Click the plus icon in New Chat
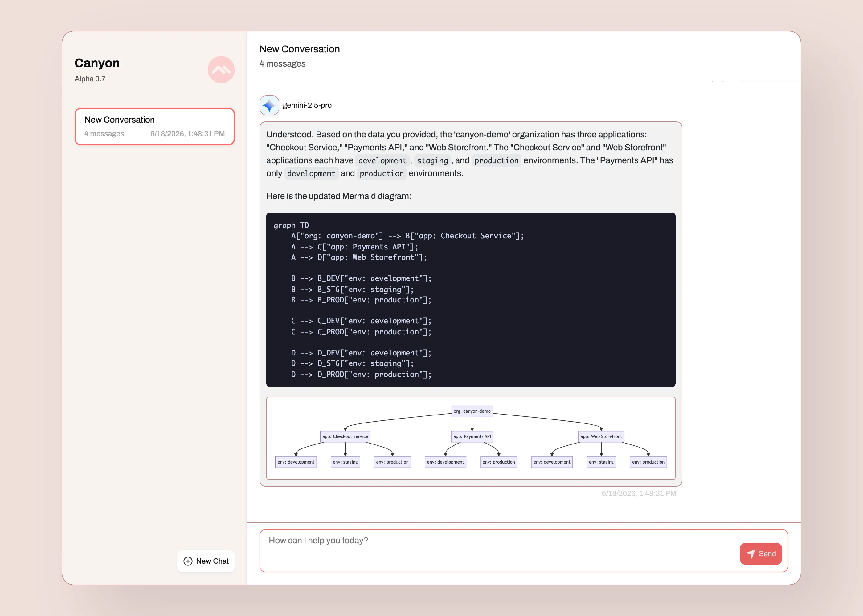 (188, 561)
